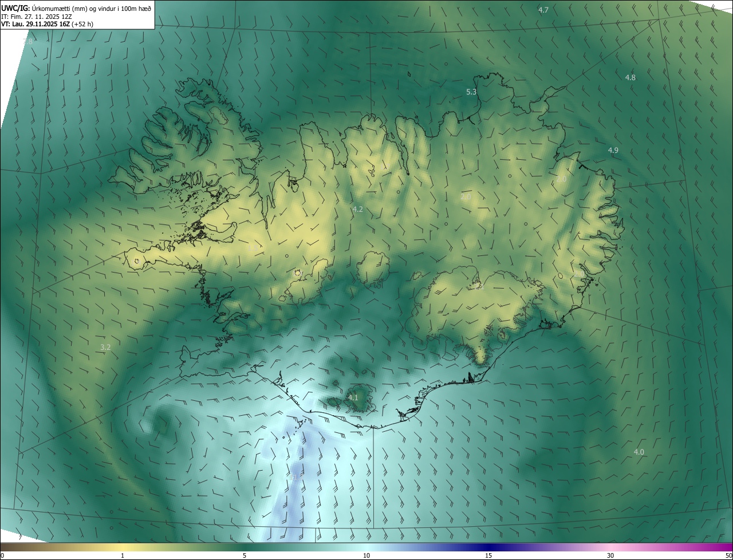Viewport: 733px width, 560px height.
Task: Click the 0 tick on the color scale
Action: (2, 555)
